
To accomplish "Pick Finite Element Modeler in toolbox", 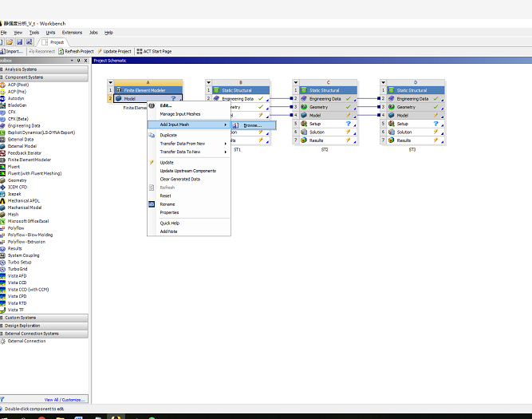I will [30, 160].
